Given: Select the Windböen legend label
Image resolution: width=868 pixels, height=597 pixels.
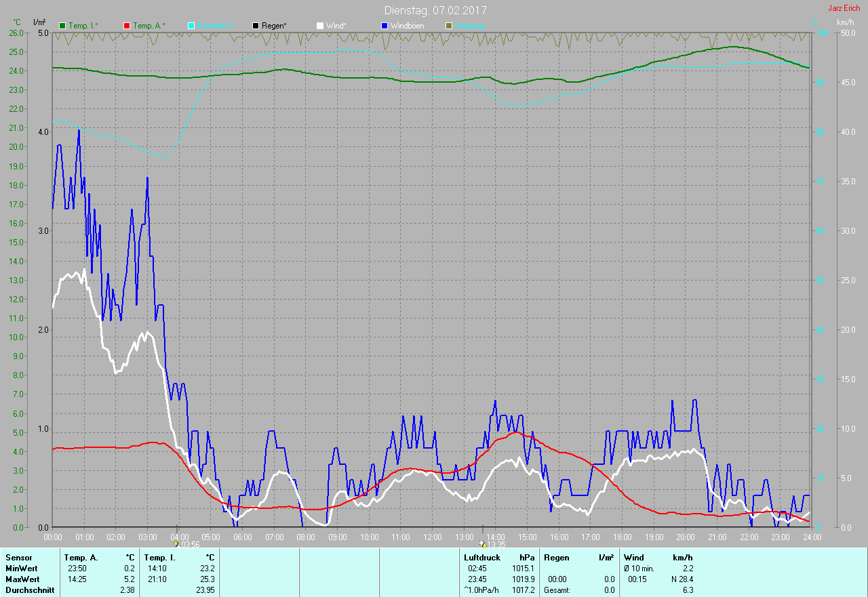Looking at the screenshot, I should click(407, 26).
